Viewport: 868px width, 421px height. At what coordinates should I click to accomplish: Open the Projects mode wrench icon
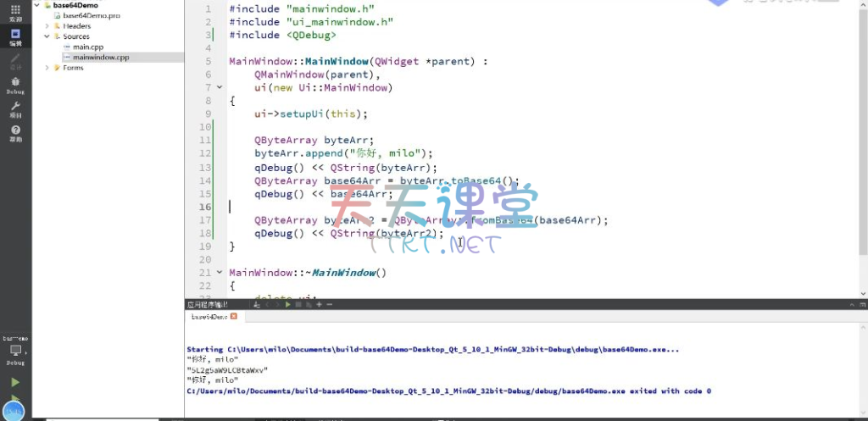point(15,108)
